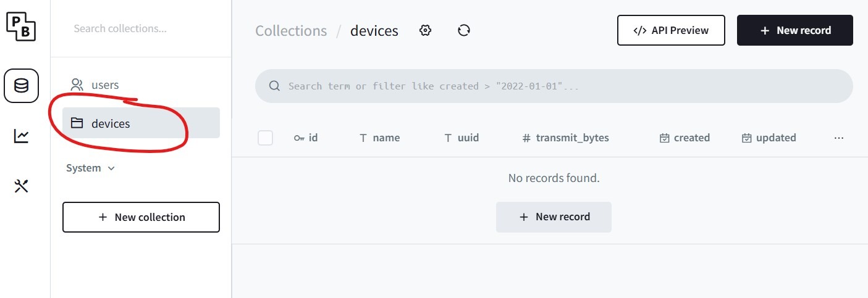Open the Logs chart icon
Image resolution: width=868 pixels, height=298 pixels.
pos(22,136)
